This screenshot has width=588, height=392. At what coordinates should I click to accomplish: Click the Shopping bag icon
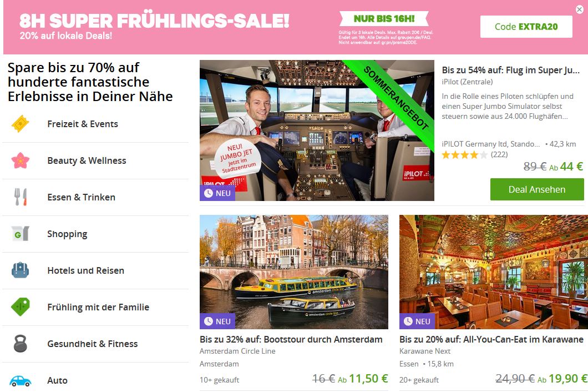tap(21, 234)
